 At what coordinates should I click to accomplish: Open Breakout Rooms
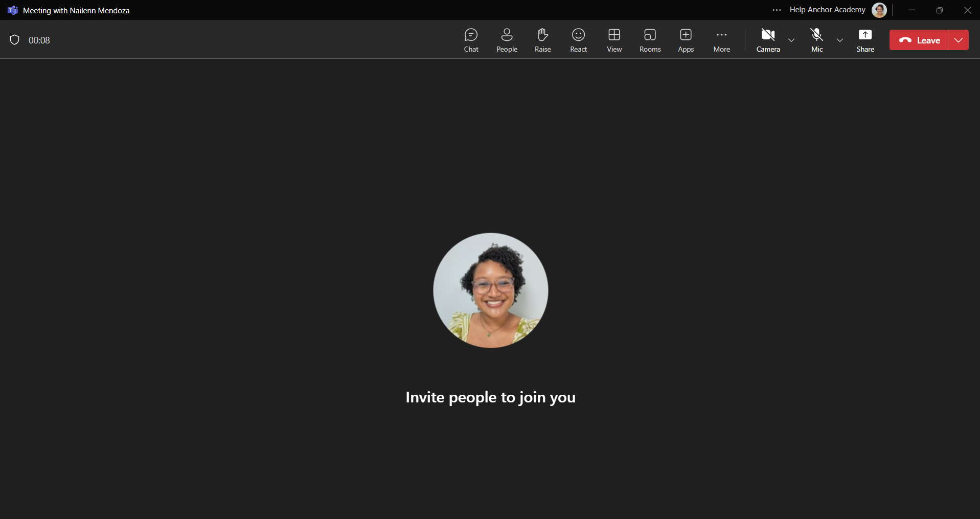coord(650,40)
